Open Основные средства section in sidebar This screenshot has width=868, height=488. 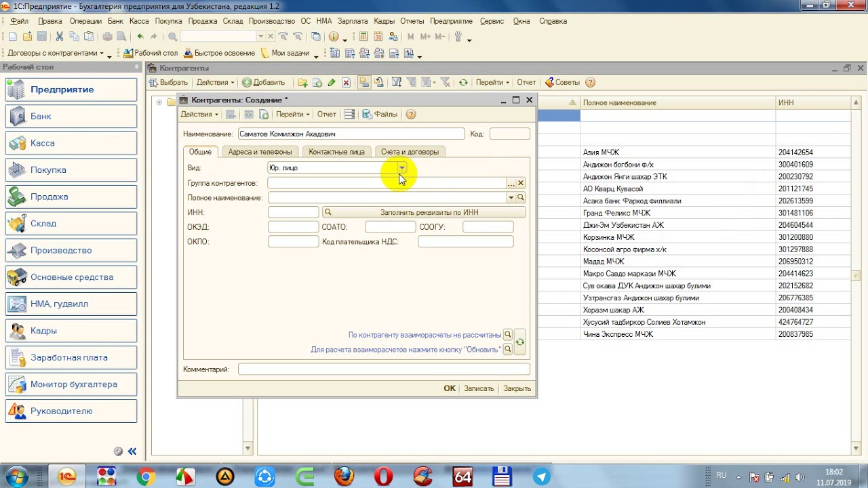tap(71, 277)
